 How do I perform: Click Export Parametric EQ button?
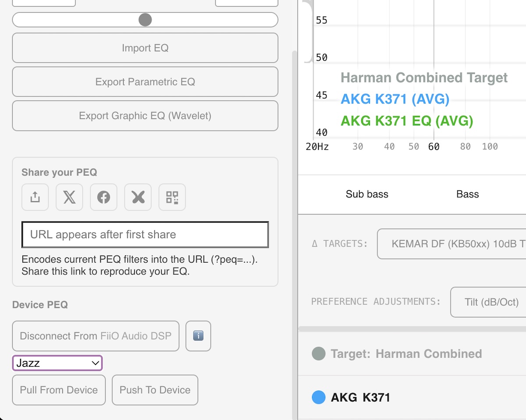point(145,82)
